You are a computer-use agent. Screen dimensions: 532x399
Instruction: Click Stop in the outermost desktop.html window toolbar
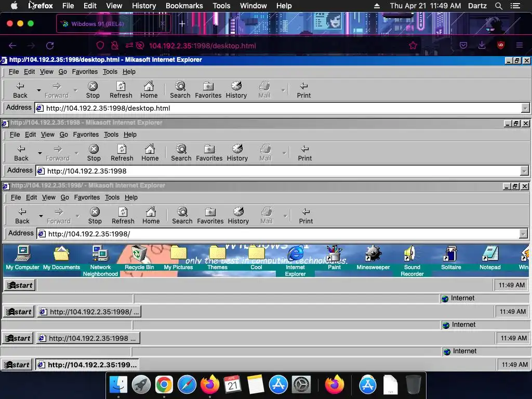point(92,90)
